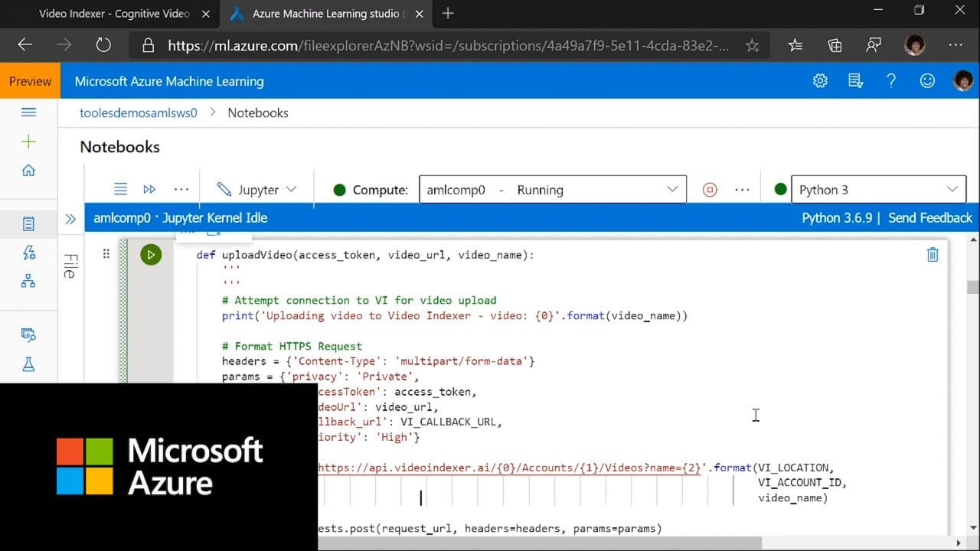The image size is (980, 551).
Task: Go to Home in the sidebar
Action: pos(29,171)
